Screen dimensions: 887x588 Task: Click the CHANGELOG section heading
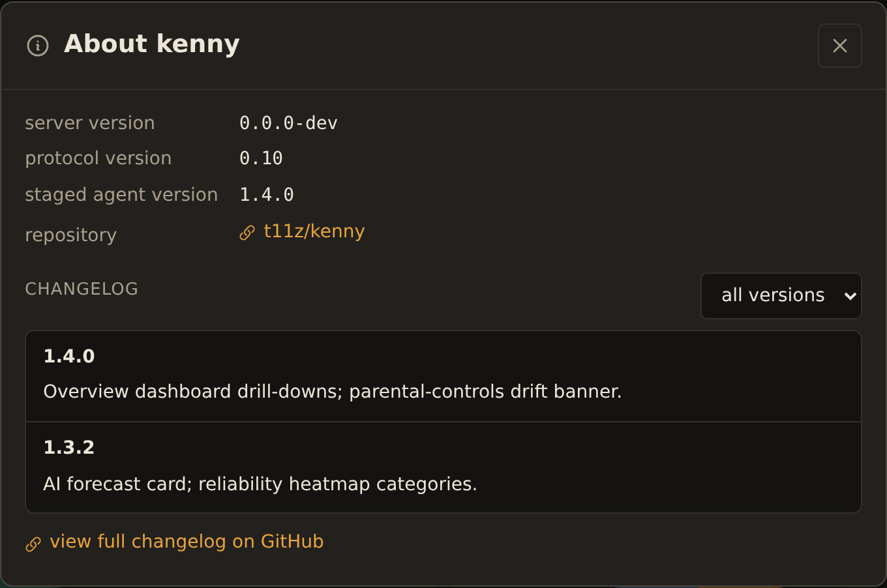(x=82, y=289)
